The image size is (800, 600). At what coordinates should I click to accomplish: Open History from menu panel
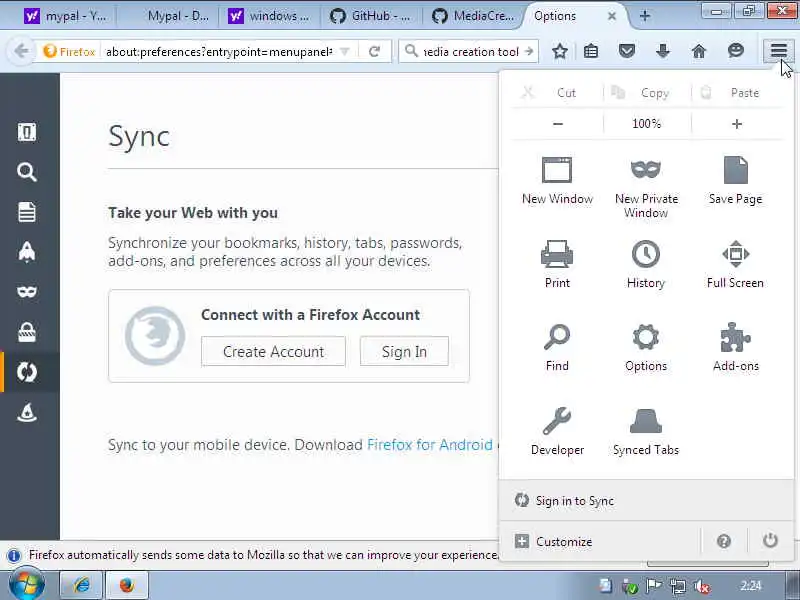pyautogui.click(x=646, y=264)
